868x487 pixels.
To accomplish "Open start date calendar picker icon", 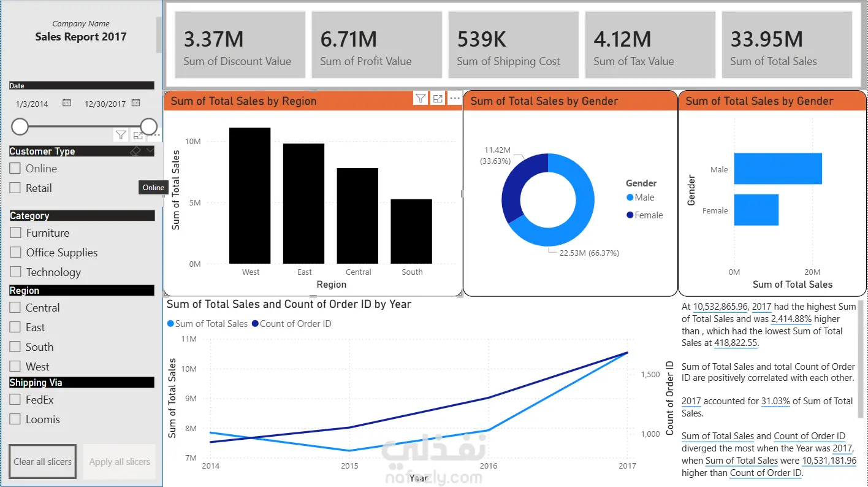I will pos(67,103).
